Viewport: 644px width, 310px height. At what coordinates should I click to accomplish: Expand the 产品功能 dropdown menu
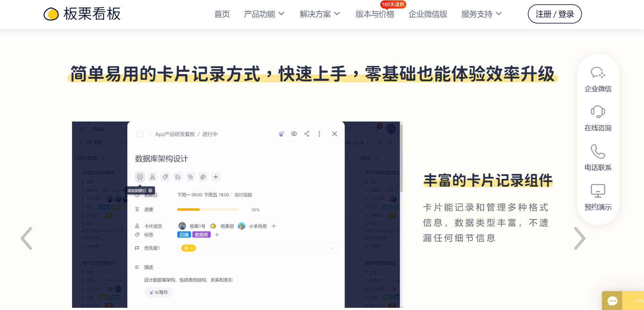(264, 14)
